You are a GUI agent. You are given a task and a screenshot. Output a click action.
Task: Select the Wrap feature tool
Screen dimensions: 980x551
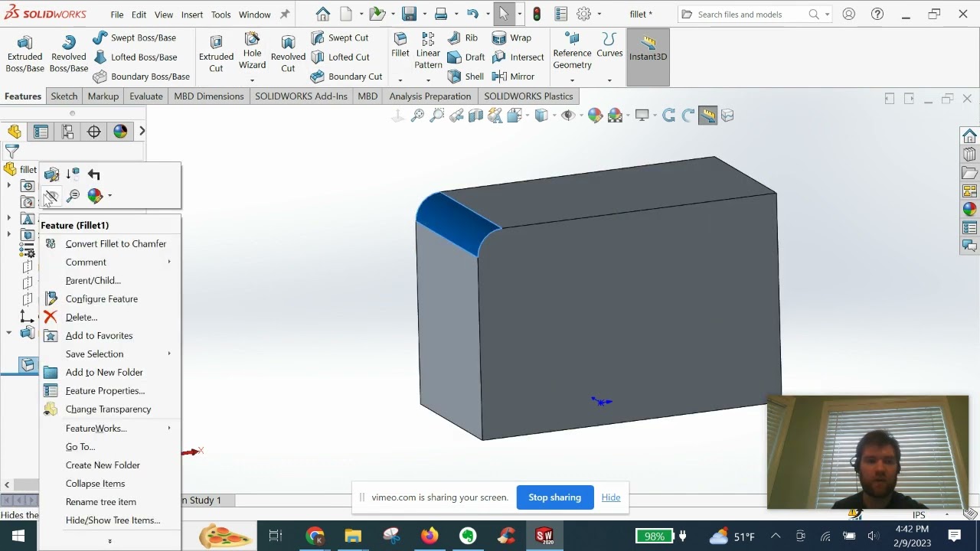[511, 37]
